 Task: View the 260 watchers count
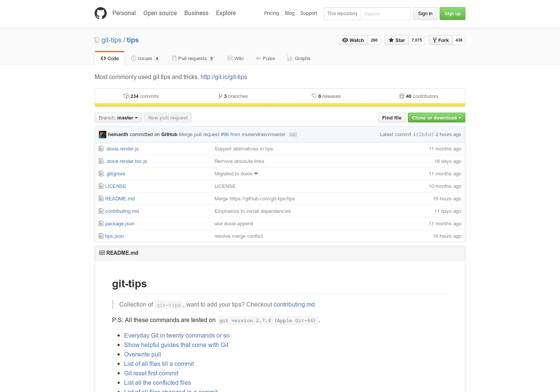coord(374,40)
